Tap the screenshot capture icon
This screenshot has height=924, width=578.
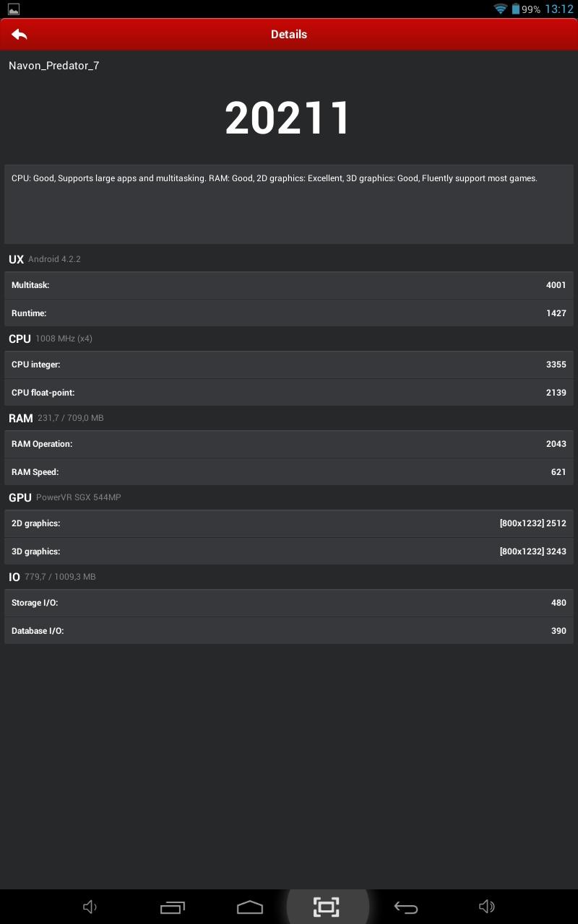(x=327, y=907)
